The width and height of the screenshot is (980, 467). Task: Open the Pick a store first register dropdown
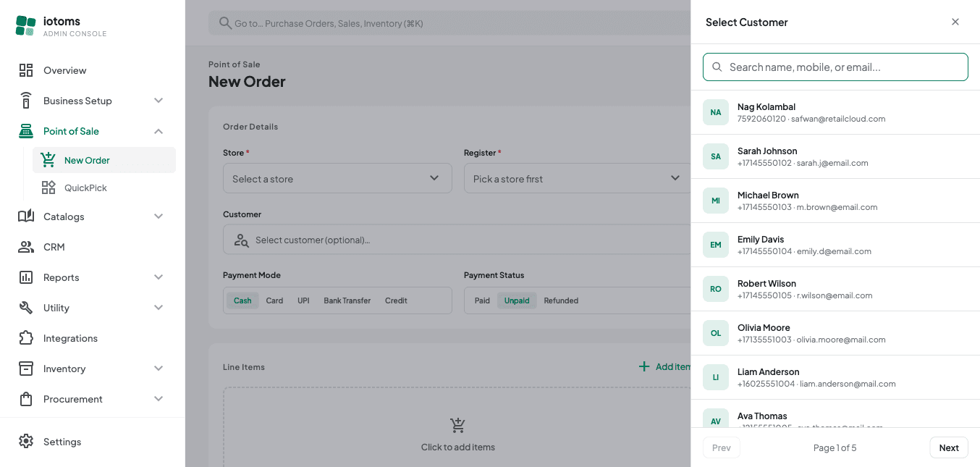click(x=577, y=178)
